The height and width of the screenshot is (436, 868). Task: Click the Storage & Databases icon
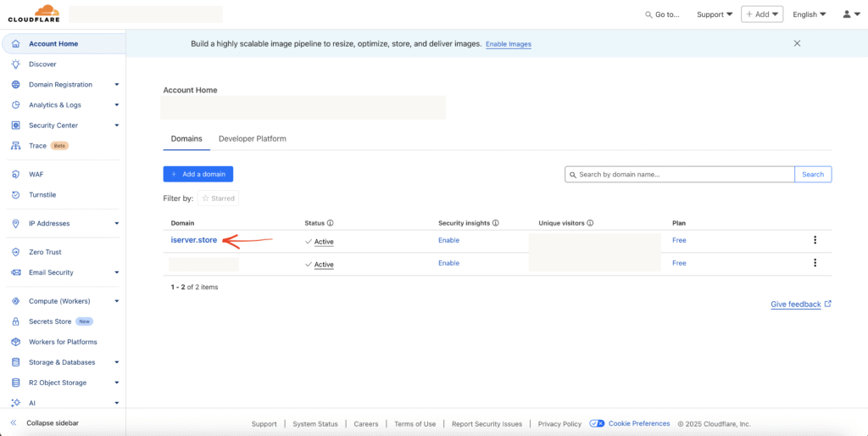(16, 362)
